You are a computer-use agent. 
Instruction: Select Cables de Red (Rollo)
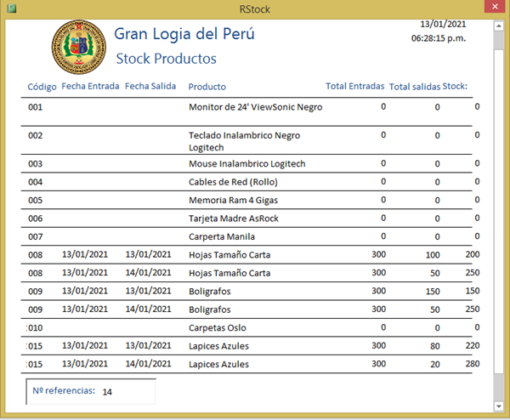pyautogui.click(x=233, y=182)
